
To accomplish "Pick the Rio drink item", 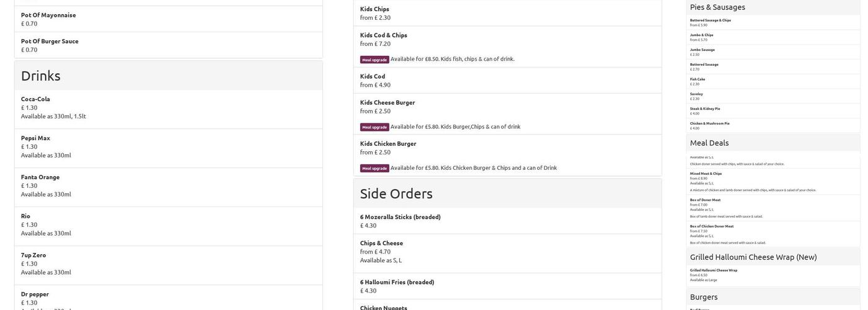I will tap(25, 216).
